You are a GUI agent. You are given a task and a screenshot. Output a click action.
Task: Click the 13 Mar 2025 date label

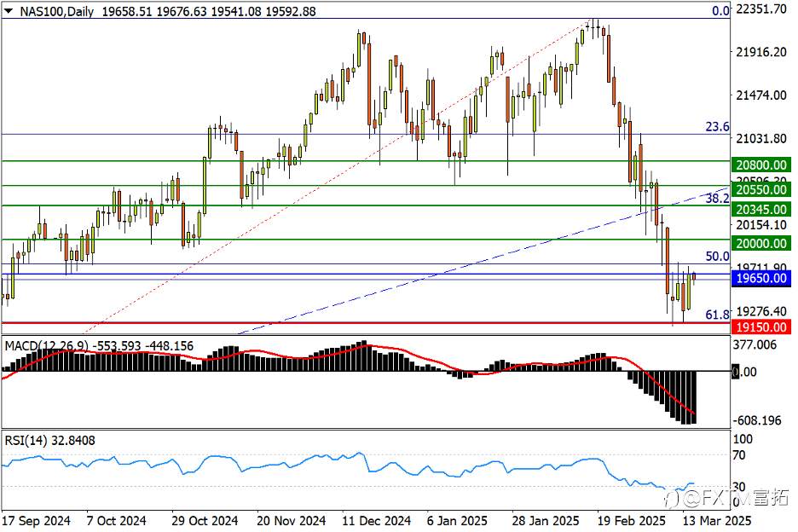(717, 521)
